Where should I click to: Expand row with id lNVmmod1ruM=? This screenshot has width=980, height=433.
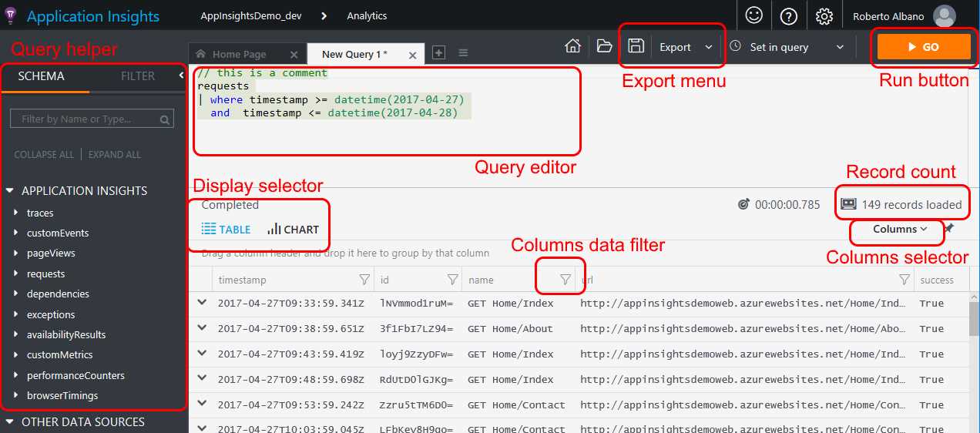[202, 303]
